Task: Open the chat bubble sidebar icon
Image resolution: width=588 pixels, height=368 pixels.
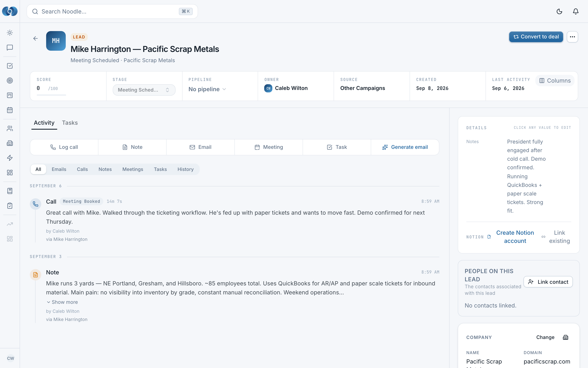Action: coord(10,47)
